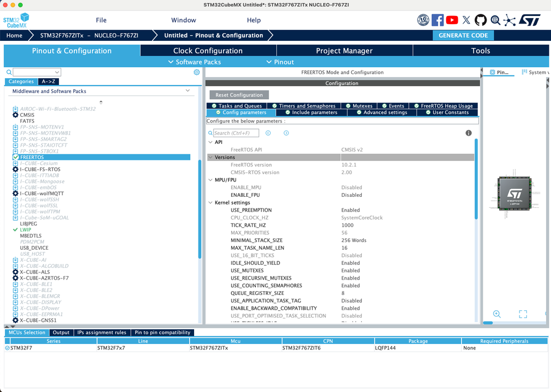Image resolution: width=551 pixels, height=392 pixels.
Task: Go to next search result arrow
Action: click(286, 133)
